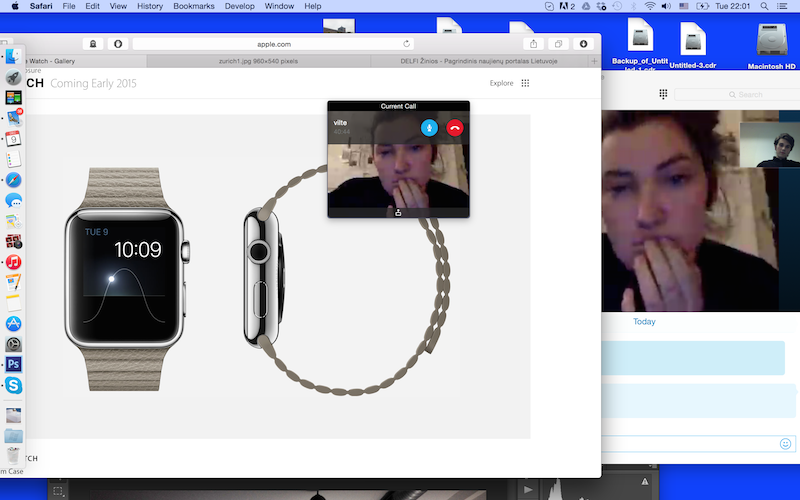Screen dimensions: 800x500
Task: Show all Safari tabs overview
Action: point(558,44)
